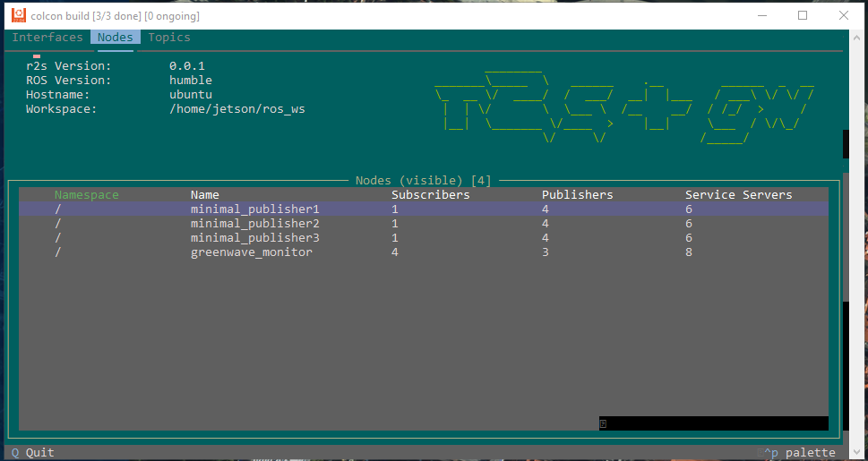868x461 pixels.
Task: Click the Publishers column header
Action: pyautogui.click(x=578, y=194)
